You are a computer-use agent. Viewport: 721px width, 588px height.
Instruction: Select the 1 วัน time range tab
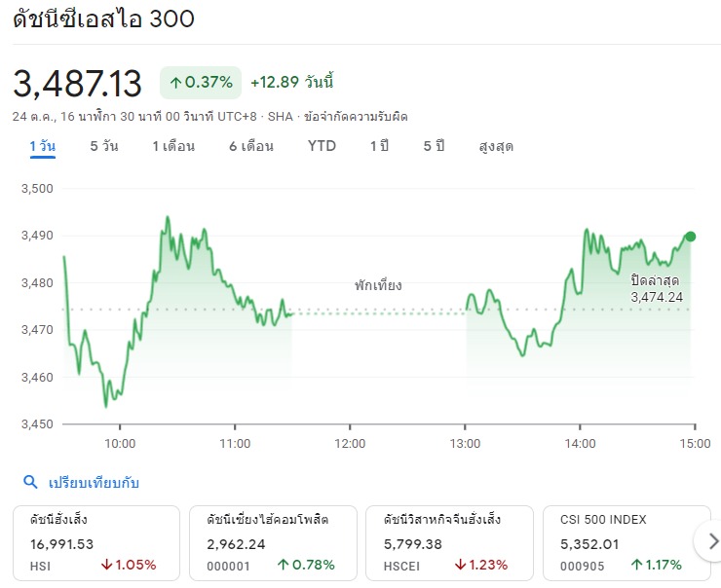point(42,147)
